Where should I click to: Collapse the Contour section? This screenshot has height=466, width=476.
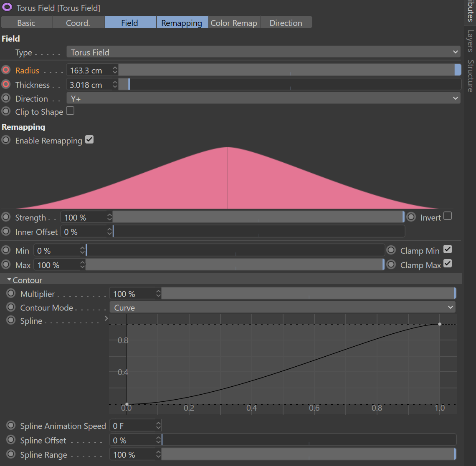(x=9, y=280)
